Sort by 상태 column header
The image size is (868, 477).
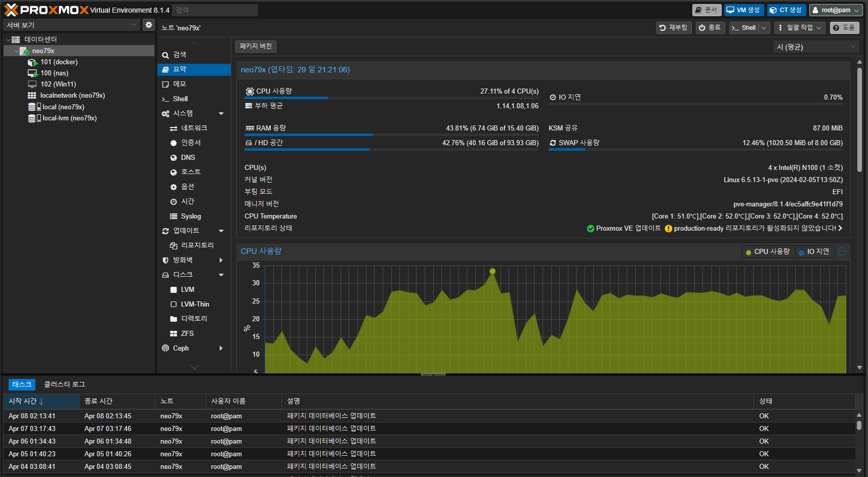pos(804,401)
